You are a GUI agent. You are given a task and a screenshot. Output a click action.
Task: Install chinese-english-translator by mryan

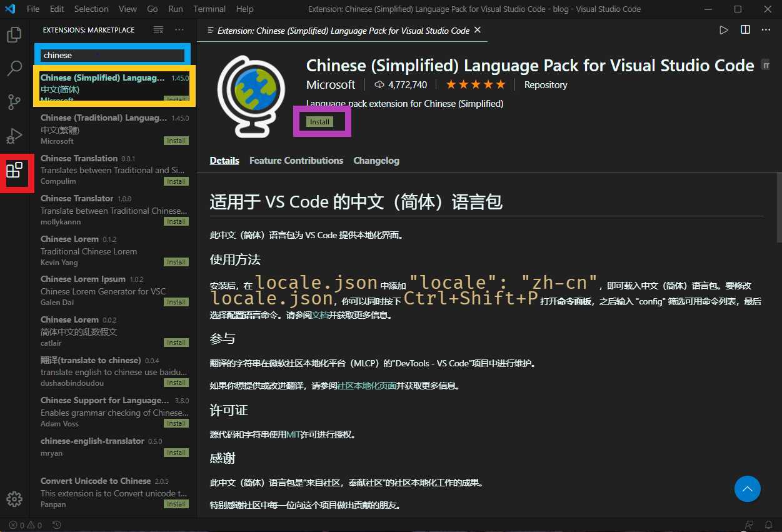pyautogui.click(x=176, y=453)
